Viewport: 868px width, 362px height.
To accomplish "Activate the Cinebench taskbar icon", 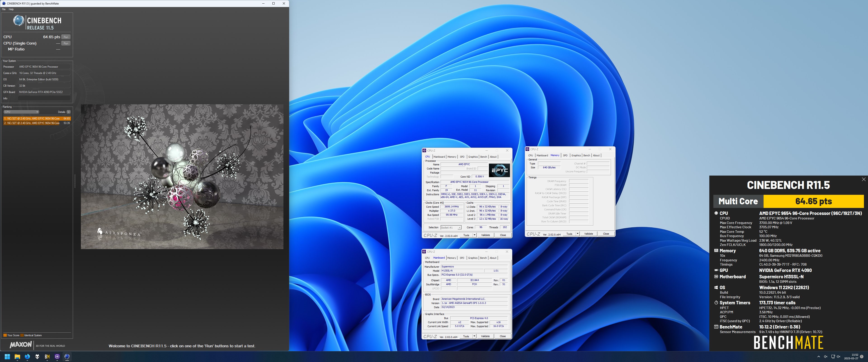I will (x=67, y=356).
